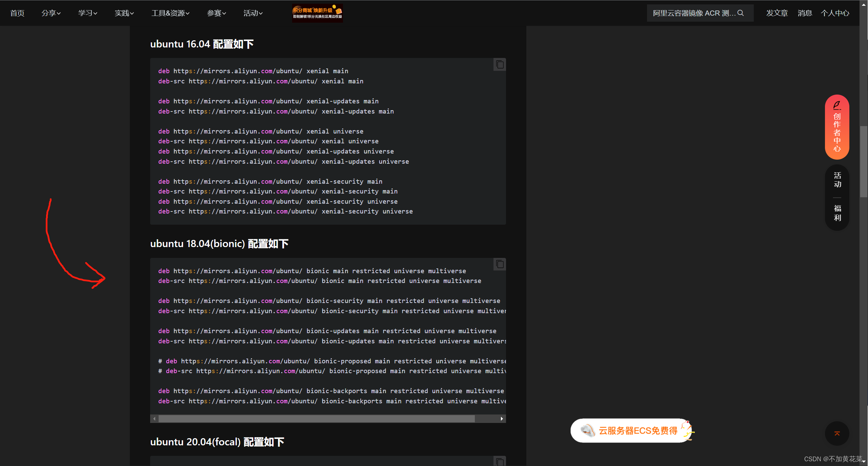868x466 pixels.
Task: Click right arrow of horizontal code scrollbar
Action: [x=502, y=419]
